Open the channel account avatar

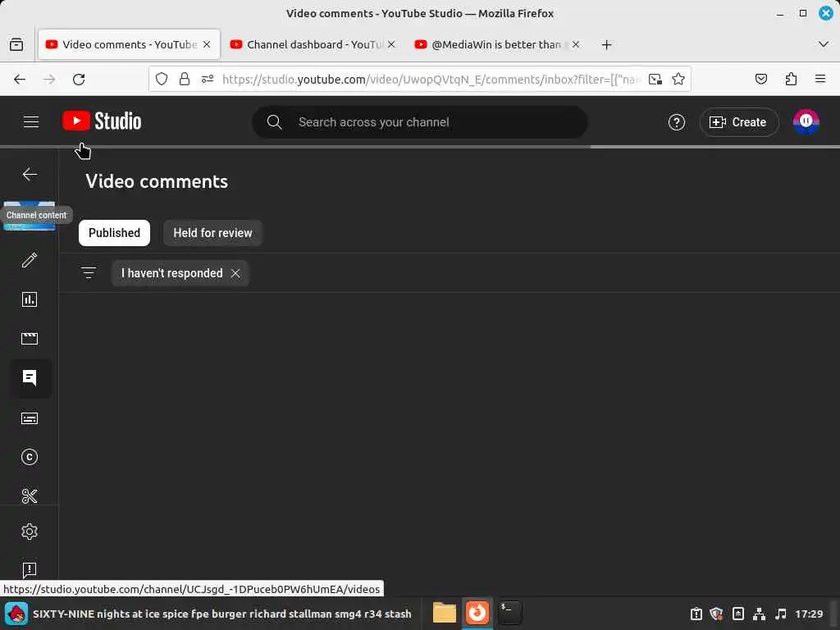point(806,121)
